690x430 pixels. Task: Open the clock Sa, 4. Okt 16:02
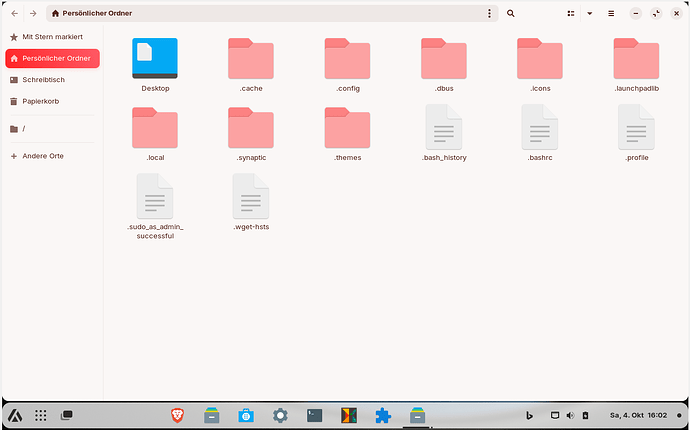639,415
